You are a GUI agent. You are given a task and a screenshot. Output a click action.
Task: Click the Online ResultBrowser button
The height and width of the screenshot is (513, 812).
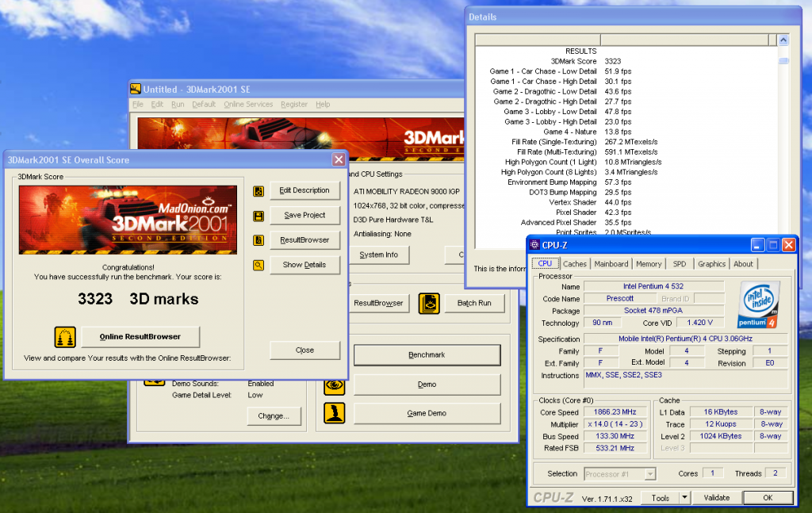click(x=140, y=337)
